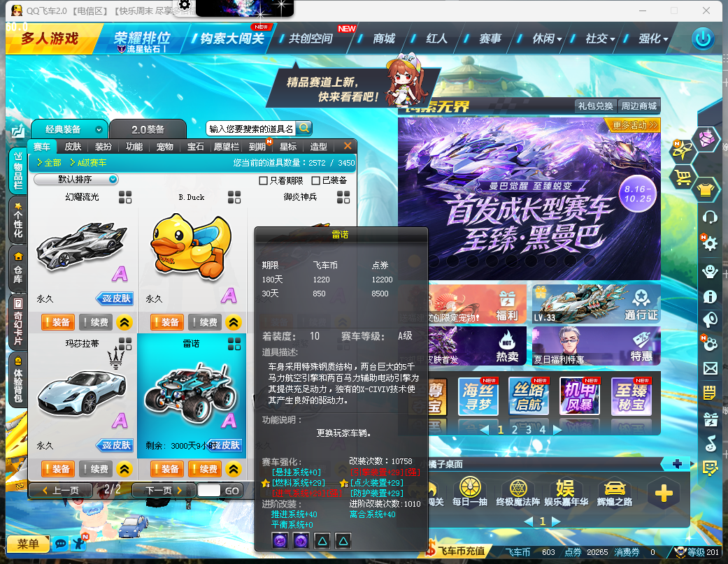Click page number input box

coord(209,490)
